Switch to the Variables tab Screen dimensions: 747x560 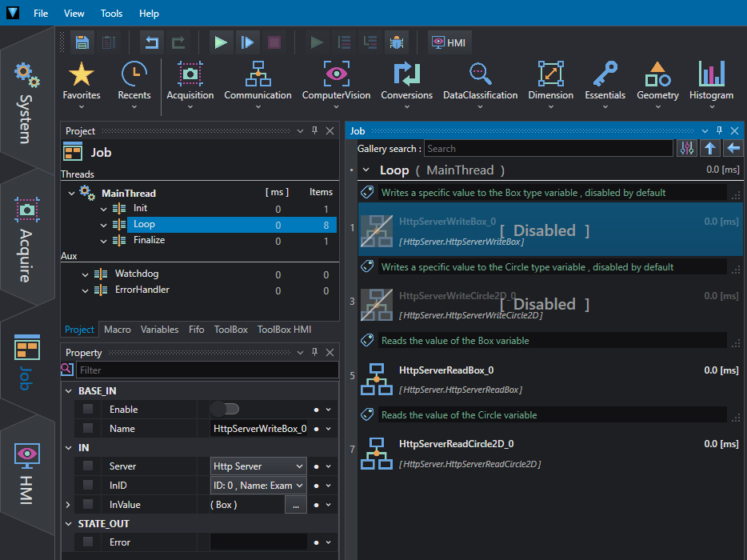click(160, 330)
